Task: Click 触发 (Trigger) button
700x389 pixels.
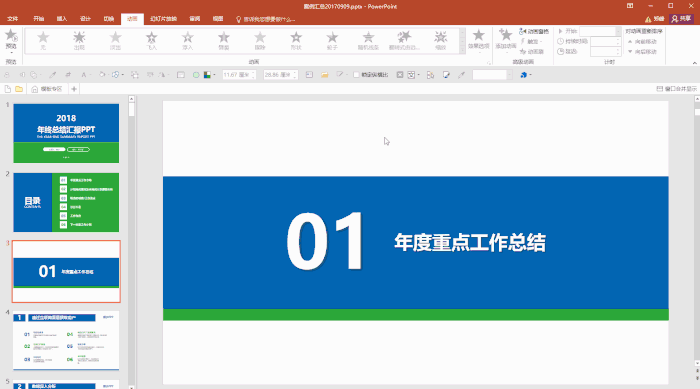Action: [x=531, y=42]
